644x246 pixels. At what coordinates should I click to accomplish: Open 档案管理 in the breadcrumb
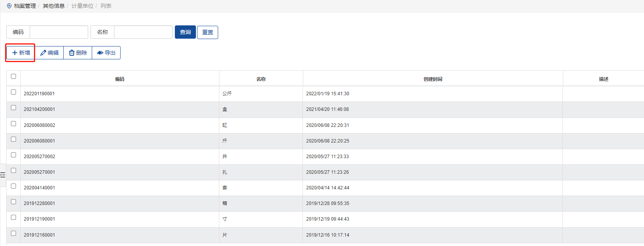click(x=25, y=6)
